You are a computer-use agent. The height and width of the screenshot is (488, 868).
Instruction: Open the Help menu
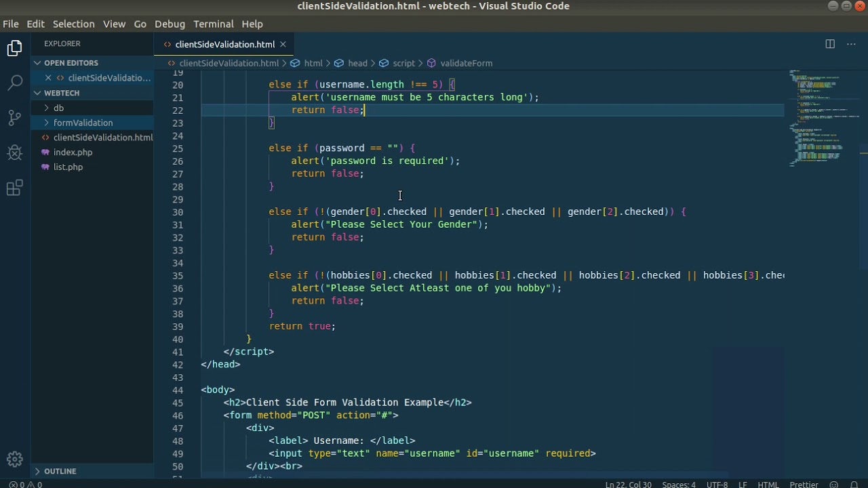point(252,24)
